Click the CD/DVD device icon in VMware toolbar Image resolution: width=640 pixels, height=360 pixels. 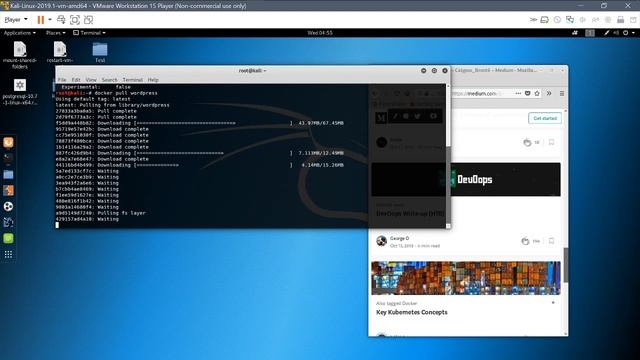557,20
